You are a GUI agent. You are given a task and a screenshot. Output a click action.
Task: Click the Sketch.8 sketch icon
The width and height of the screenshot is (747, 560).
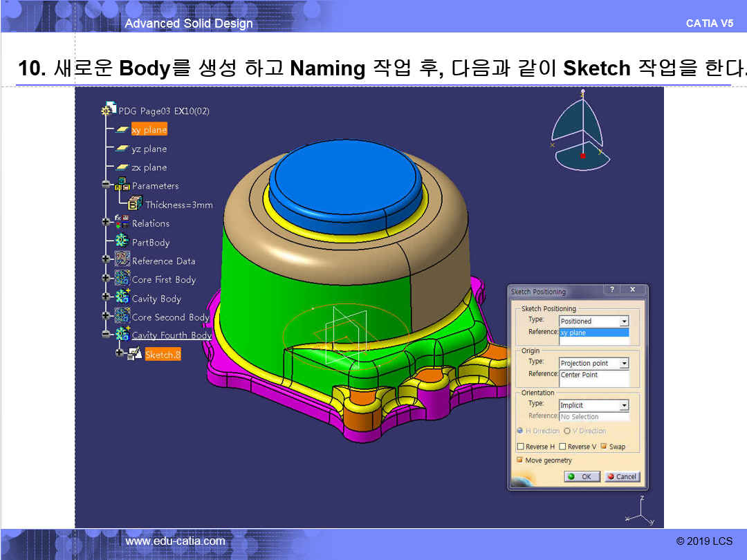(135, 354)
